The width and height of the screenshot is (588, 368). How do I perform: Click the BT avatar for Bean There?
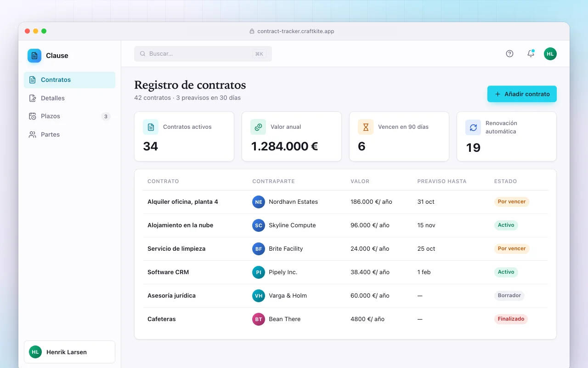click(259, 319)
